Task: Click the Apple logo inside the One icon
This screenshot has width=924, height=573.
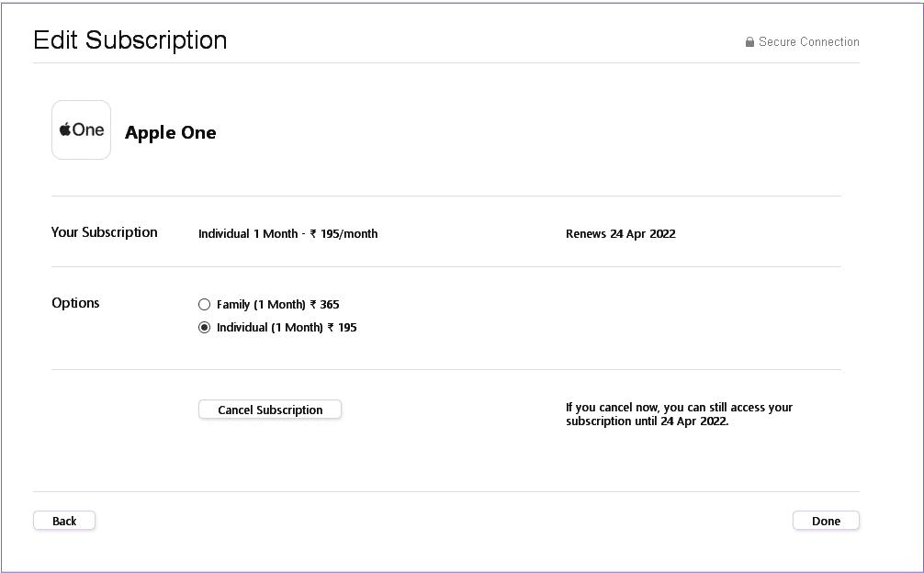Action: [x=65, y=129]
